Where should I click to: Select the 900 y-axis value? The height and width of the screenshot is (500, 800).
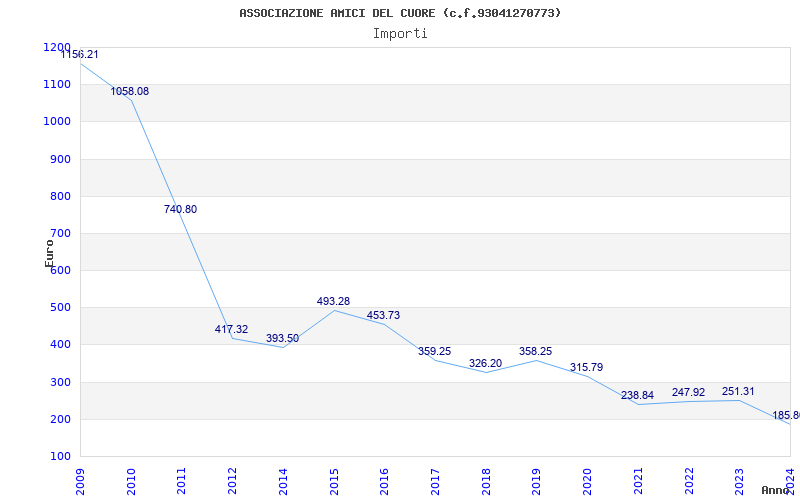point(60,159)
